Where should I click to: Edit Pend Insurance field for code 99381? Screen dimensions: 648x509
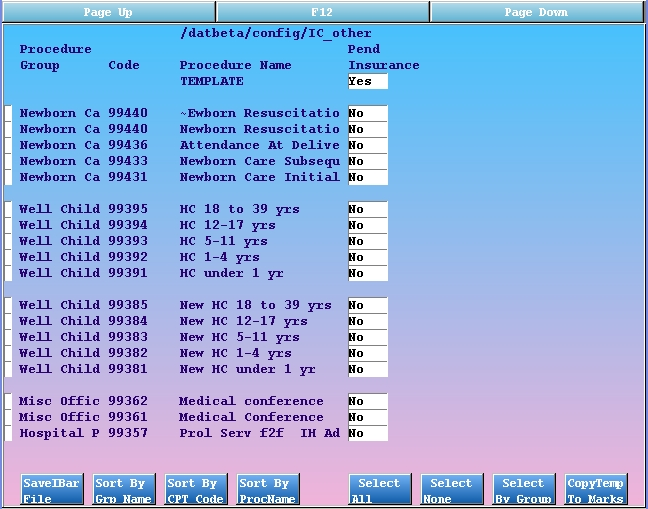pyautogui.click(x=368, y=369)
